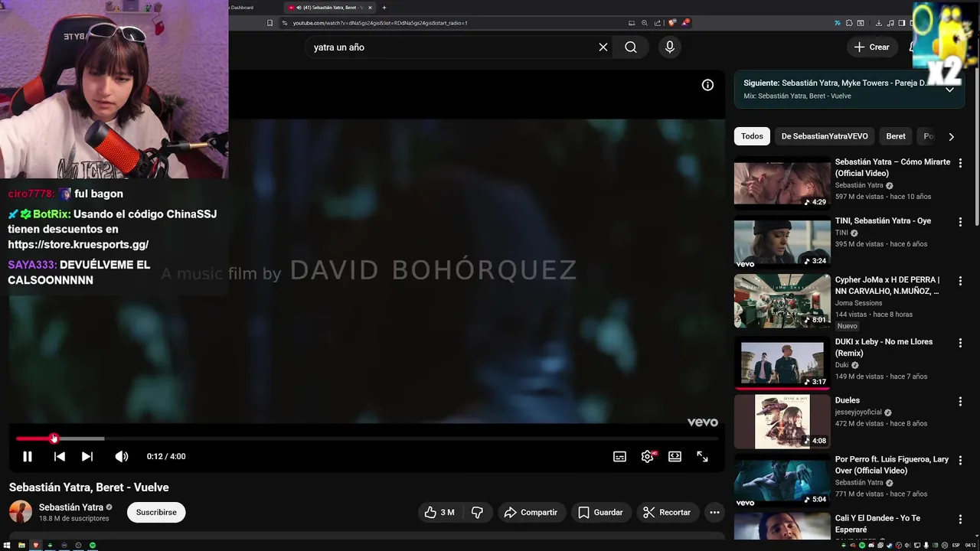
Task: Open options for DUKI No me Llores
Action: pos(960,343)
